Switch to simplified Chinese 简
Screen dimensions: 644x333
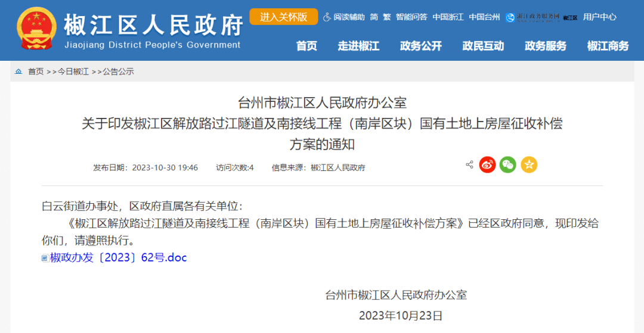[x=374, y=17]
